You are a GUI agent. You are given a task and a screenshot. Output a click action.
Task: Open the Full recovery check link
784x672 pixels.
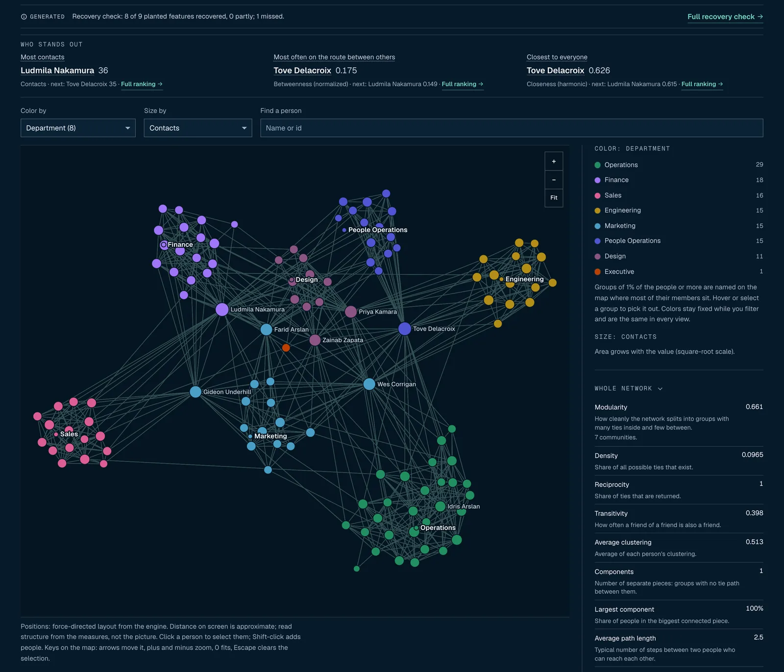pyautogui.click(x=725, y=17)
